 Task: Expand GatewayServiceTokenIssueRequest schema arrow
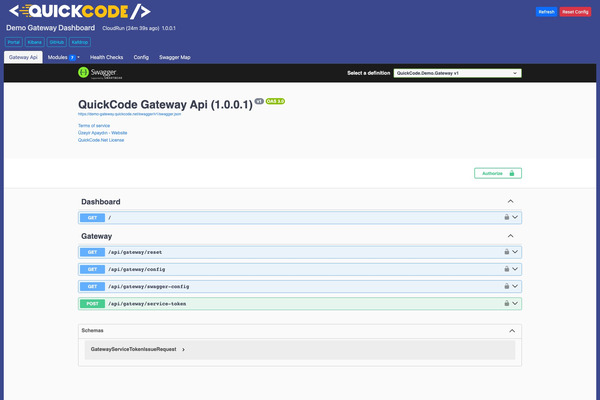[183, 349]
